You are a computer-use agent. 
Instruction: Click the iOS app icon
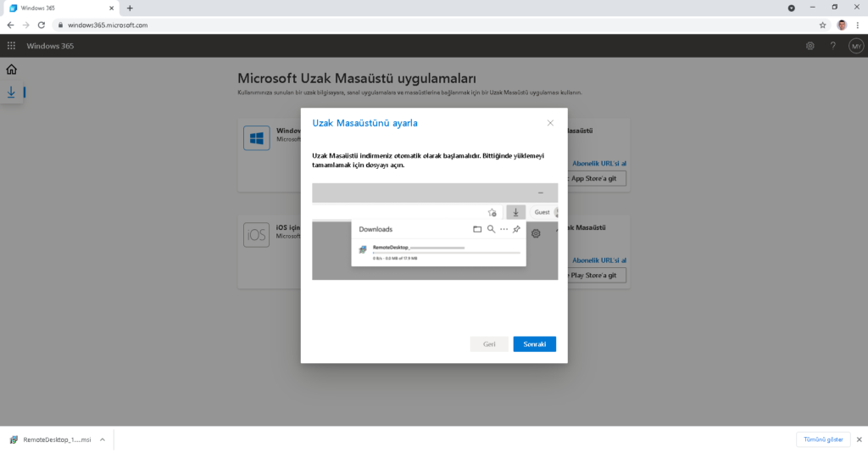coord(256,235)
